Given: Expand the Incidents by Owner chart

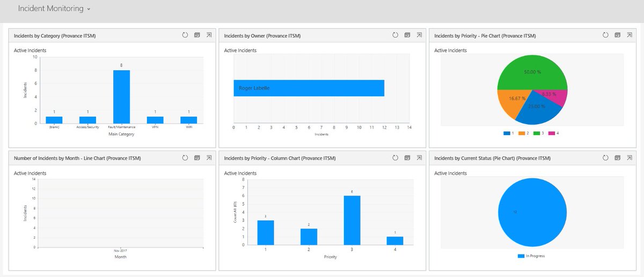Looking at the screenshot, I should tap(419, 35).
